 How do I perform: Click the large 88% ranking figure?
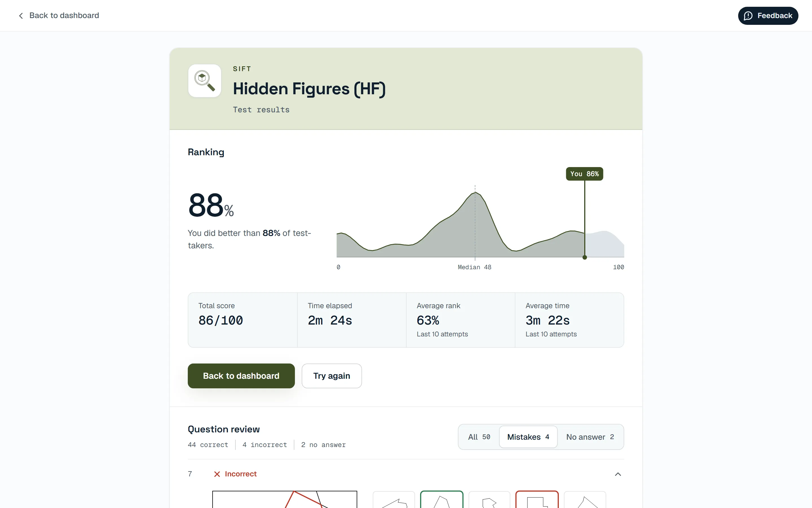(211, 205)
